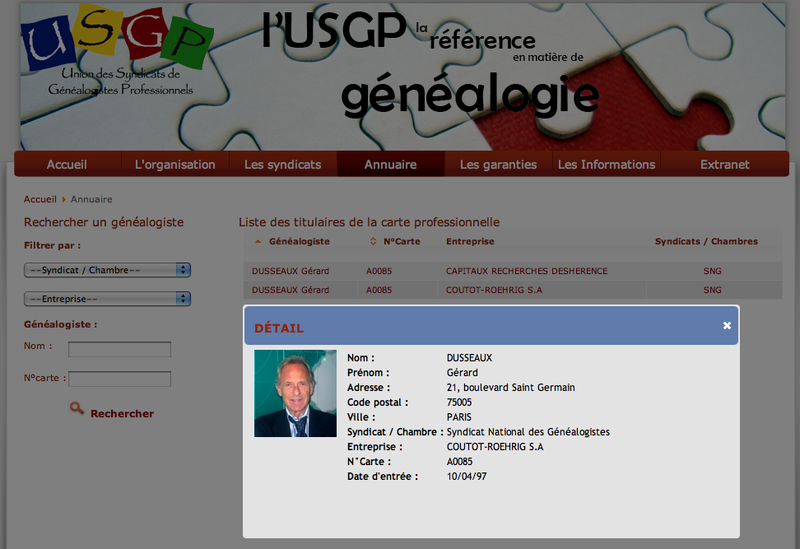
Task: Click the Rechercher search button
Action: click(122, 413)
